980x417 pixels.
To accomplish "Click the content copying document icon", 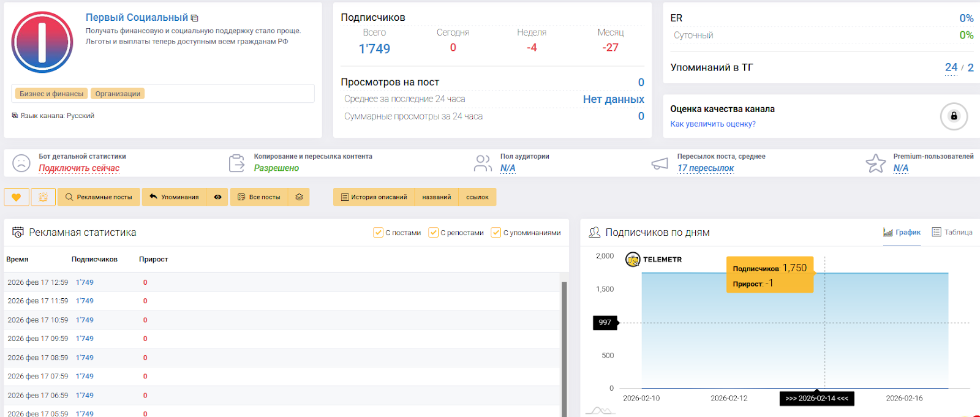I will (236, 163).
